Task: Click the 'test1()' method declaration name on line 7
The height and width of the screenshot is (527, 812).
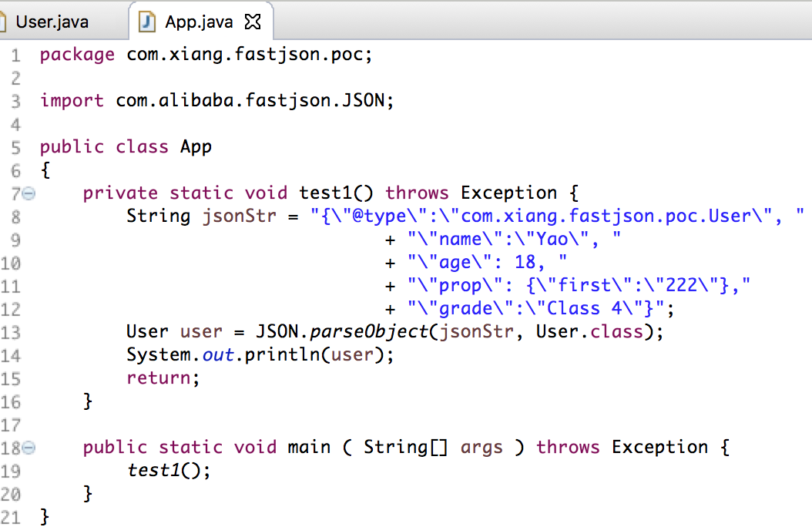Action: [336, 193]
